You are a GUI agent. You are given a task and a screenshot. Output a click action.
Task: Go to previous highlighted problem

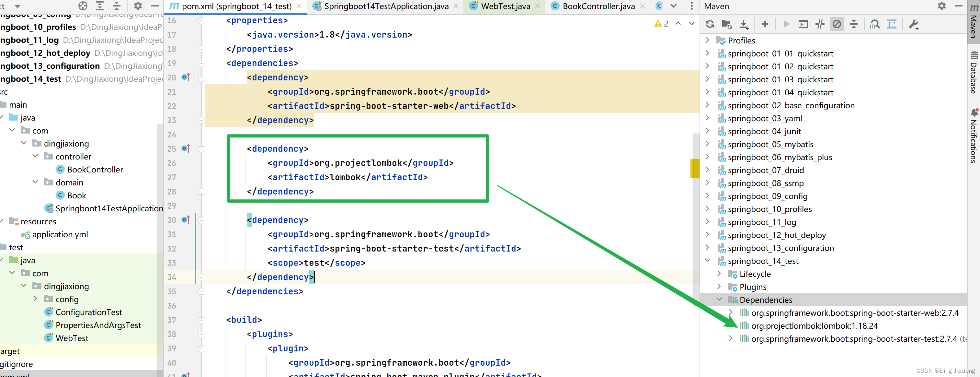tap(678, 24)
